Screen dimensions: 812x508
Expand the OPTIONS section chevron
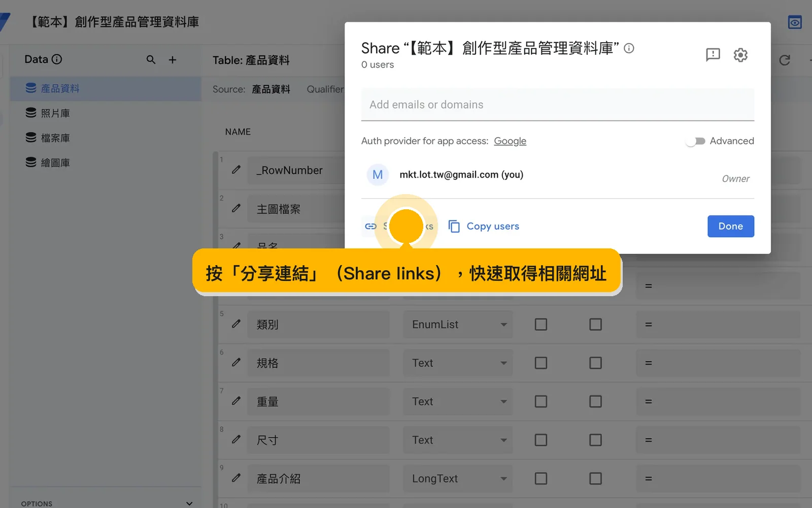189,503
